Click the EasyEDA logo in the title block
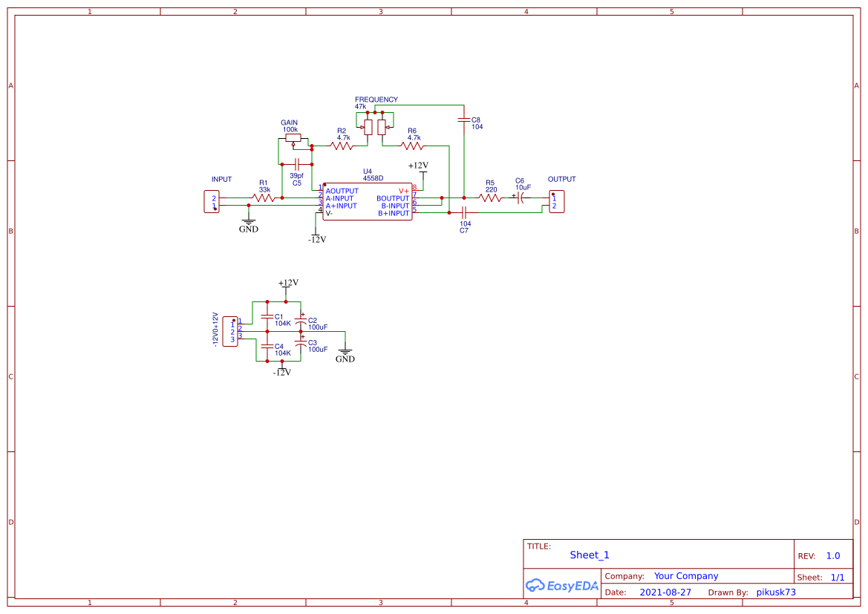The image size is (868, 614). 562,586
